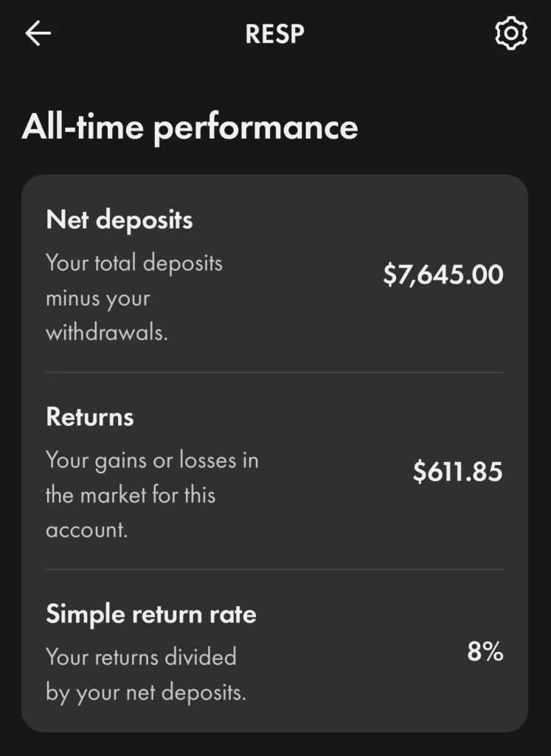Click the $7,645.00 net deposits amount
Viewport: 551px width, 756px height.
pyautogui.click(x=443, y=275)
